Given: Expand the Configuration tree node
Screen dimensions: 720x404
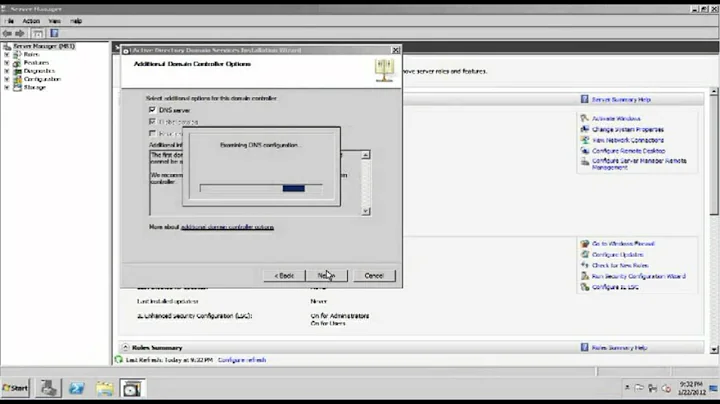Looking at the screenshot, I should click(6, 79).
